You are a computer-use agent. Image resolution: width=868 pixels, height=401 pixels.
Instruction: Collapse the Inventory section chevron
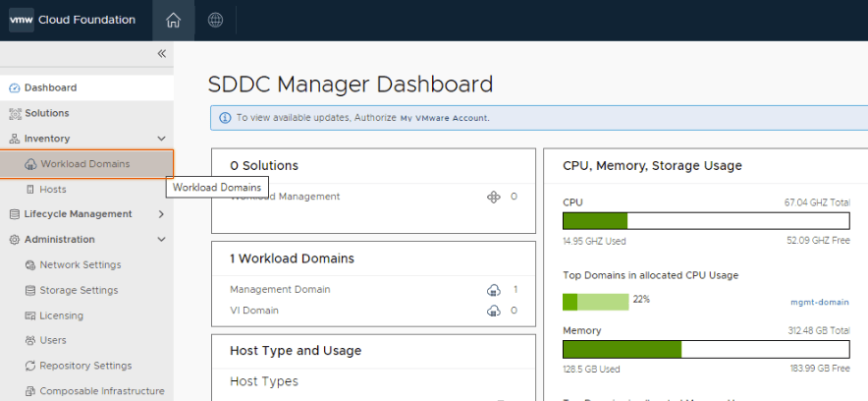162,139
